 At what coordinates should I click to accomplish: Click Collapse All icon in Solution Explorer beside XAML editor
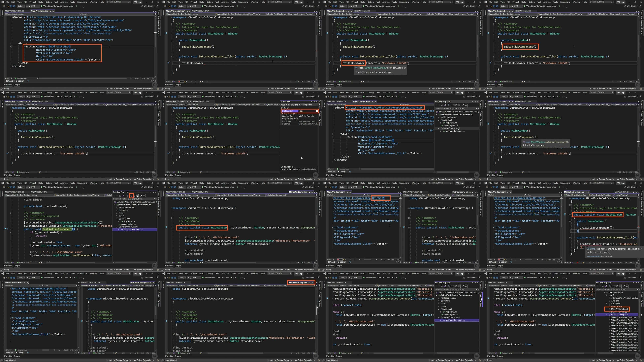(x=456, y=105)
